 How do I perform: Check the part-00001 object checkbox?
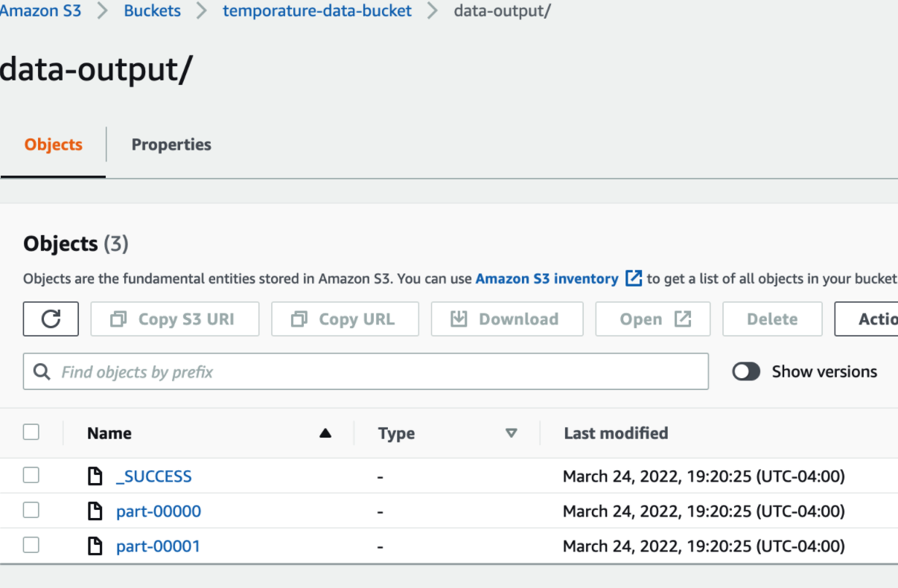pyautogui.click(x=31, y=545)
